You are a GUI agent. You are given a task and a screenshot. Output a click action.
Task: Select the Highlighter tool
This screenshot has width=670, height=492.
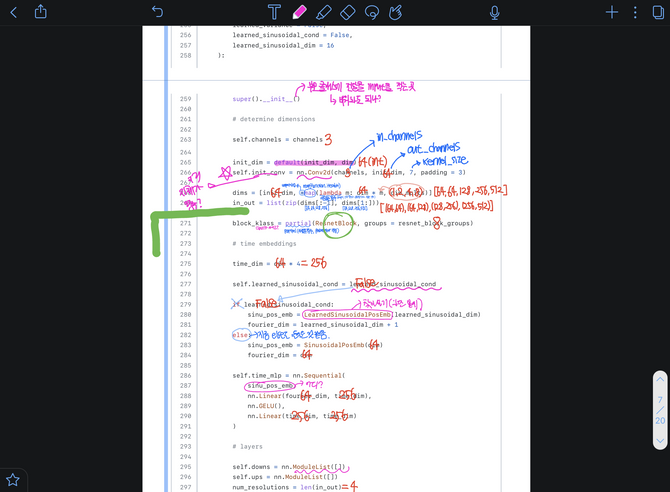[x=323, y=12]
